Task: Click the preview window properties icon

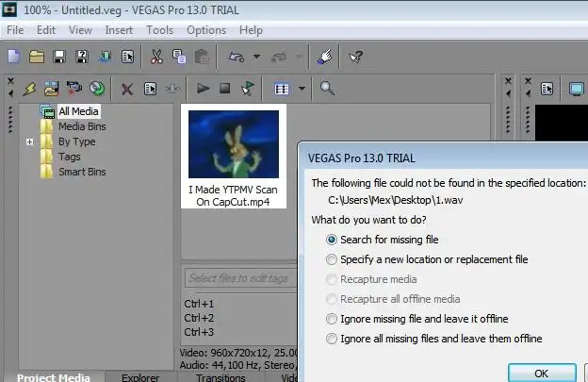Action: tap(547, 89)
